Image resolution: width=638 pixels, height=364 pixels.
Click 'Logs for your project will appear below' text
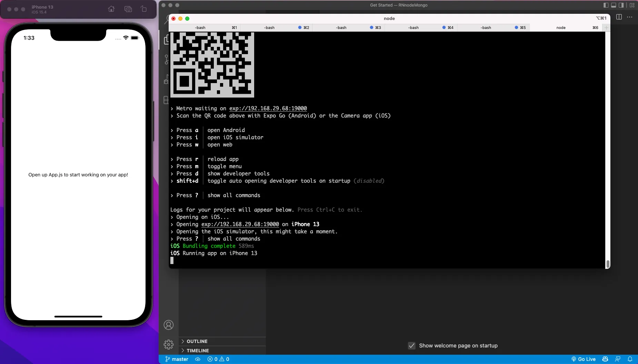click(232, 210)
